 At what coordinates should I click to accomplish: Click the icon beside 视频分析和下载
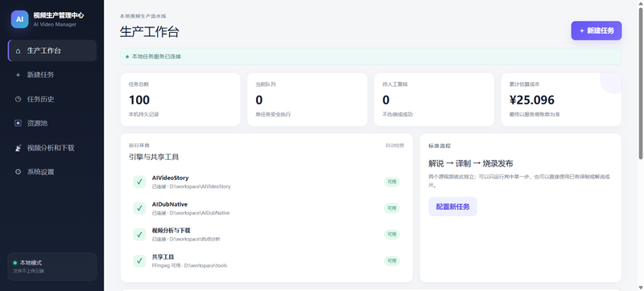[x=18, y=148]
